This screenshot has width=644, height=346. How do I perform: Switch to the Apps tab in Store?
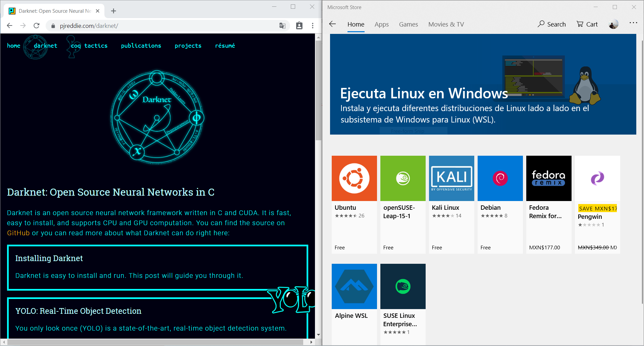382,24
